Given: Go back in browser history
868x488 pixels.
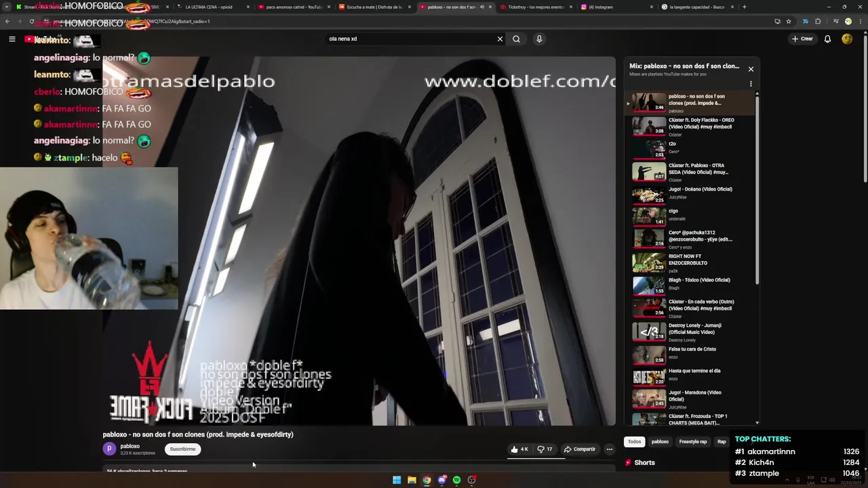Looking at the screenshot, I should (x=7, y=21).
